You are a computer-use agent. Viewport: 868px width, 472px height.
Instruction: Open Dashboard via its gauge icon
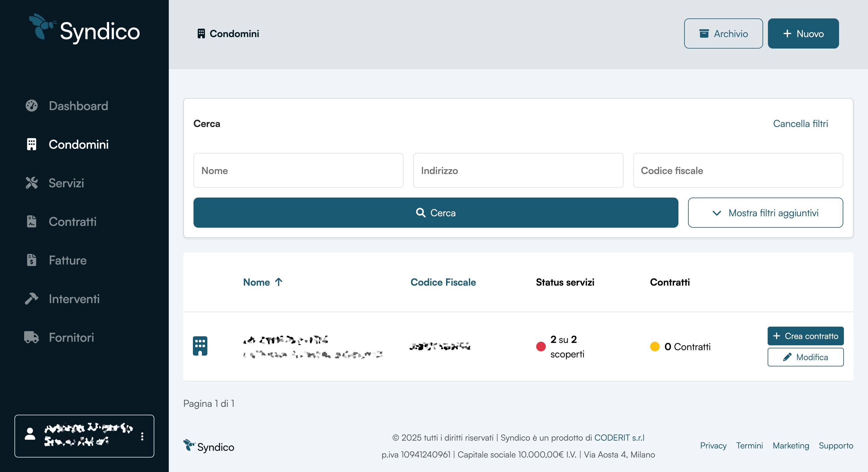tap(32, 106)
